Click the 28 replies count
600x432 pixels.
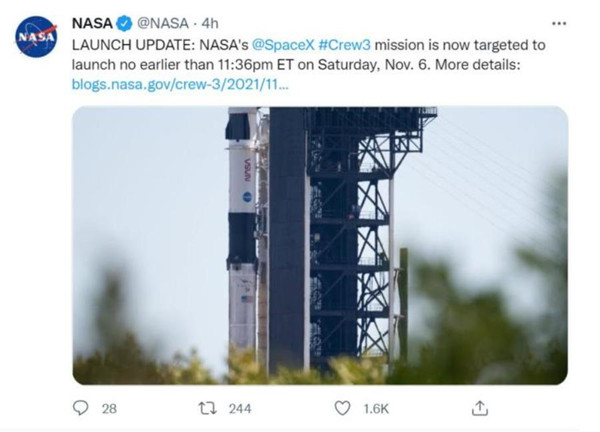click(x=110, y=407)
